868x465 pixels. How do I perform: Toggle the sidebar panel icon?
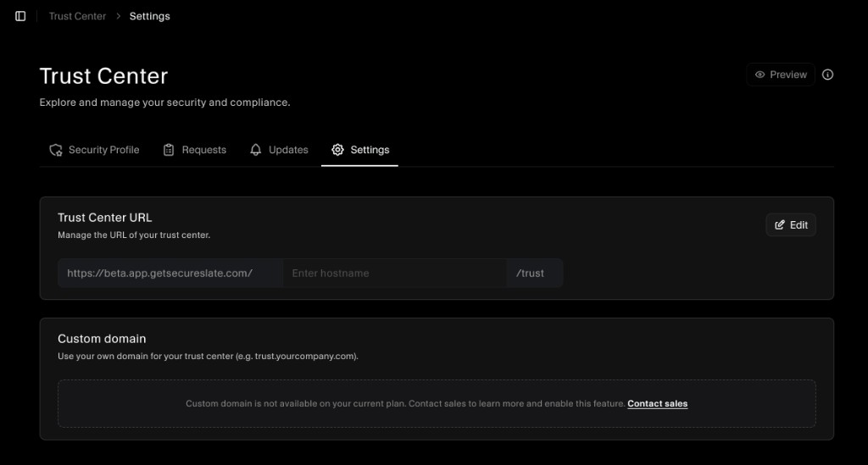point(20,16)
